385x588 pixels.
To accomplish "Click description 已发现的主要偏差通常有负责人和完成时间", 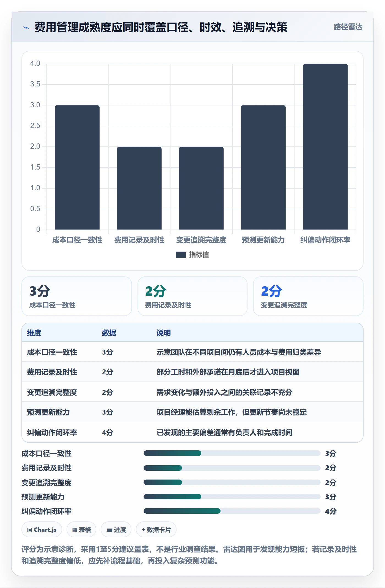I will click(x=224, y=432).
